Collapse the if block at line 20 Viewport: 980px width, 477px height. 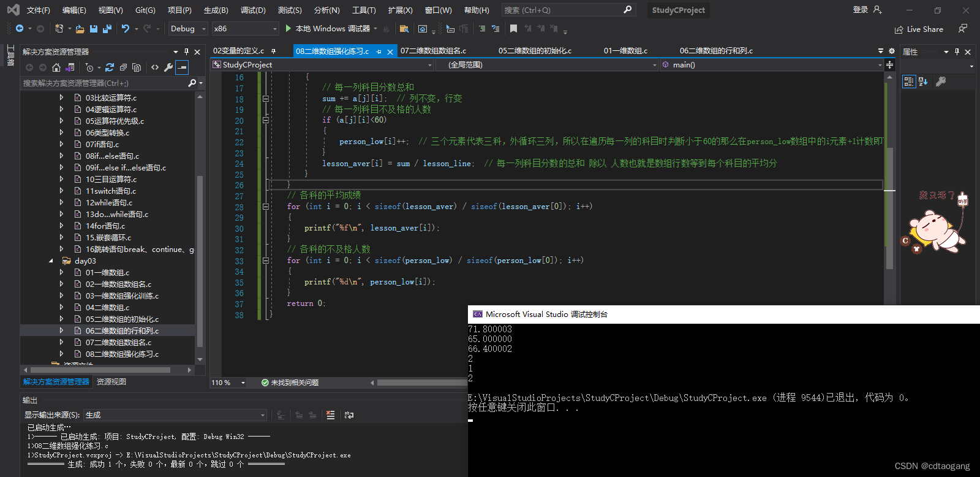pyautogui.click(x=266, y=120)
